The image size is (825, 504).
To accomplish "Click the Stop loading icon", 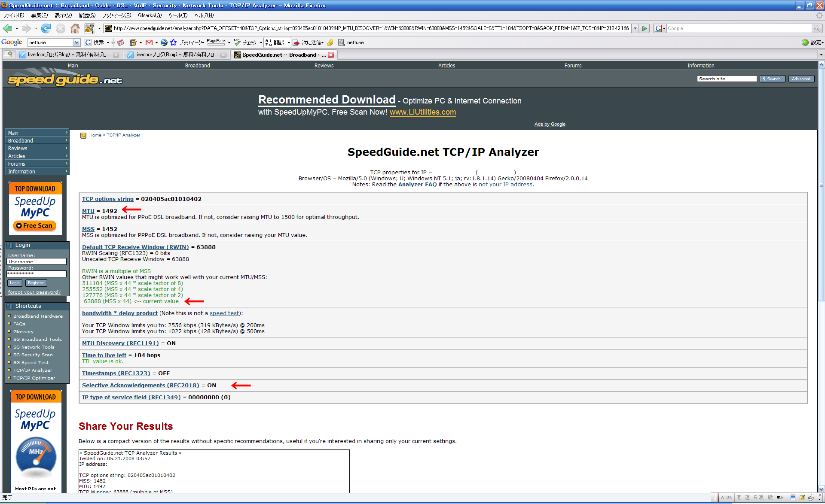I will click(61, 28).
